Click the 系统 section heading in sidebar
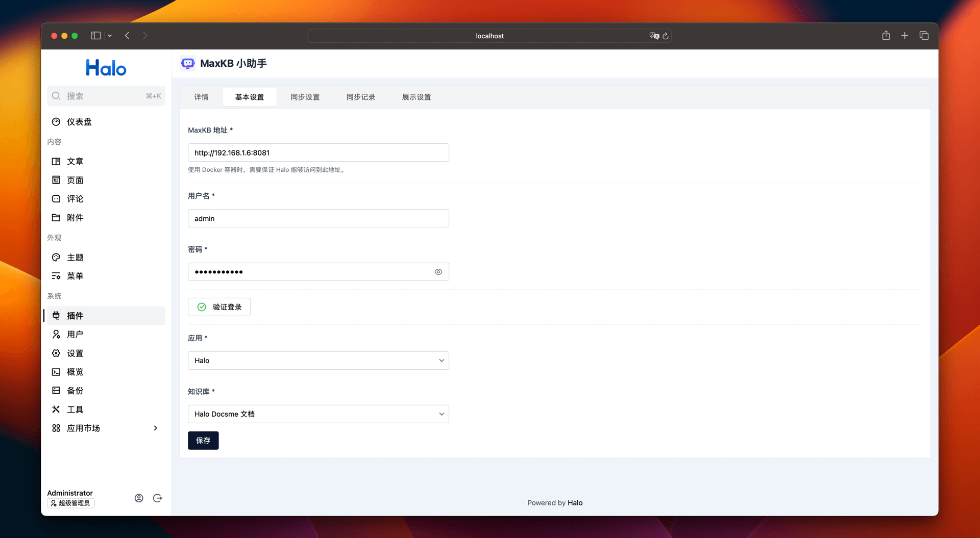This screenshot has height=538, width=980. point(54,296)
